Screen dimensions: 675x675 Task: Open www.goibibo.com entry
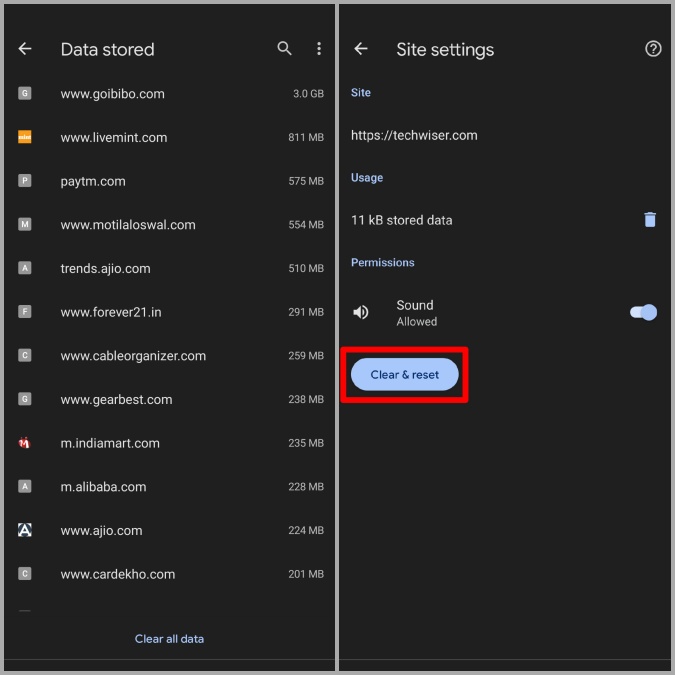pyautogui.click(x=169, y=93)
